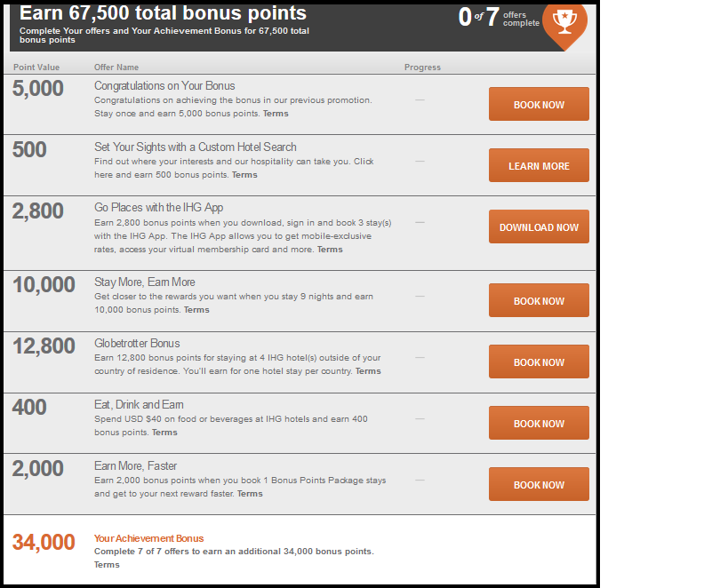Open Terms link under Your Achievement Bonus
Image resolution: width=728 pixels, height=588 pixels.
[107, 565]
